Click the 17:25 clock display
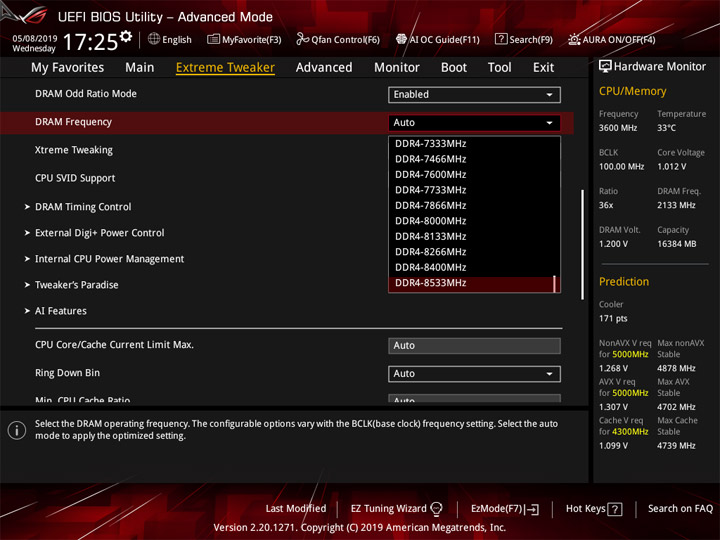This screenshot has height=540, width=720. [90, 42]
